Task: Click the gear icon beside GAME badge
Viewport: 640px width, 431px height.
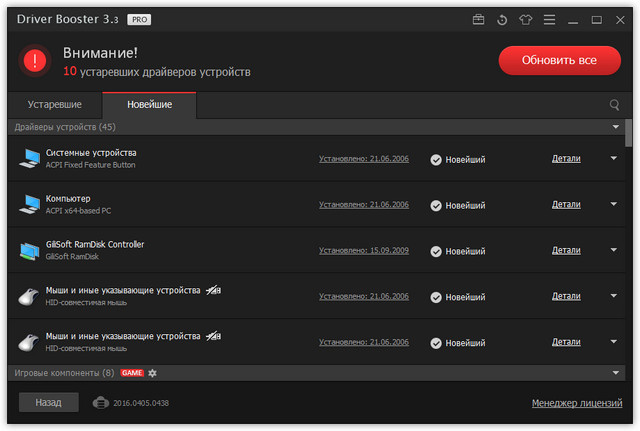Action: [x=153, y=373]
